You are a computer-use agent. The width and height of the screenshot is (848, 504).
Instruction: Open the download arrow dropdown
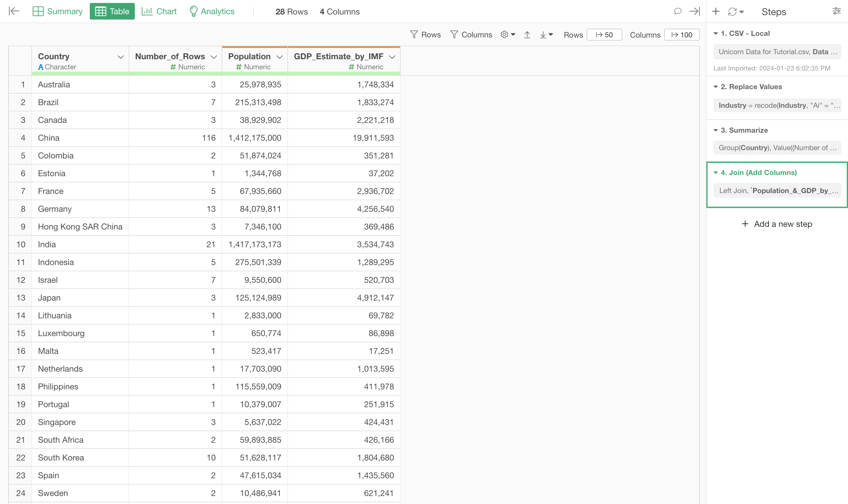pos(546,35)
